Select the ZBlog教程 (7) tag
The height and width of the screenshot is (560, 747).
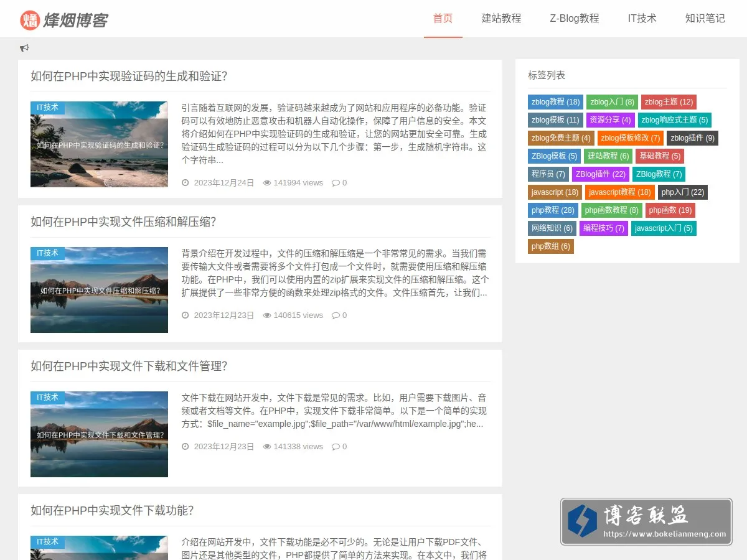click(x=659, y=174)
